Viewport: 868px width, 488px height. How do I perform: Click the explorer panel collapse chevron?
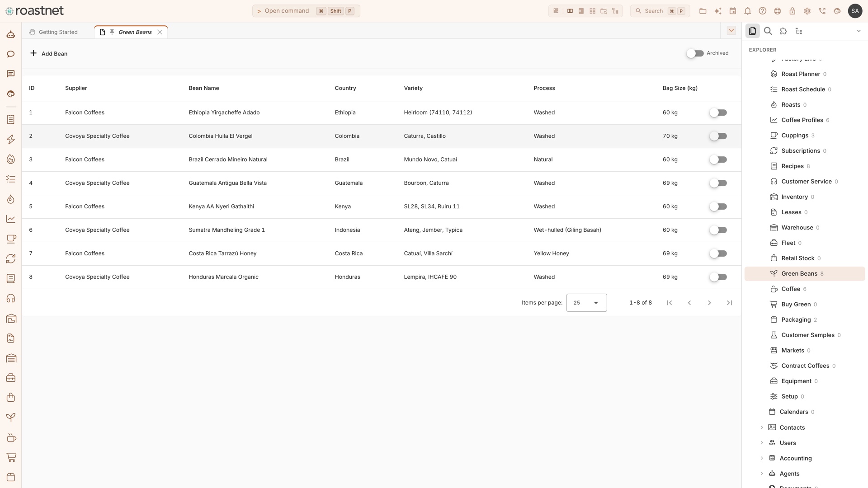(859, 31)
